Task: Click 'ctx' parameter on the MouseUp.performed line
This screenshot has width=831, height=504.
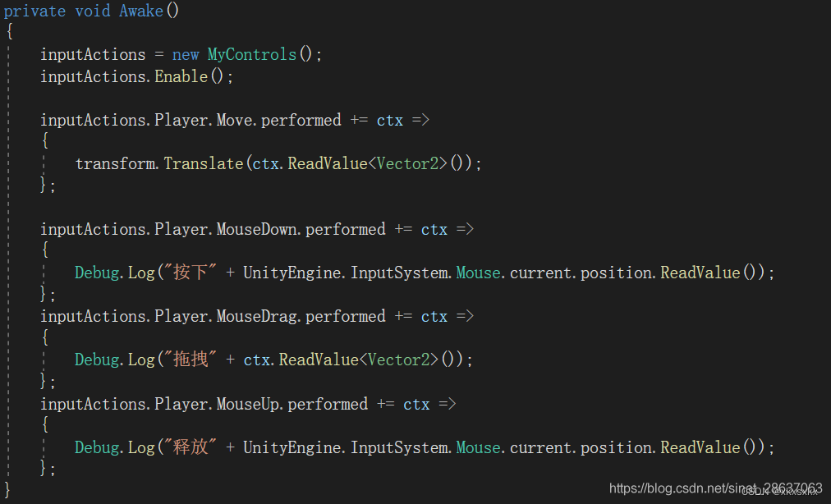Action: point(416,405)
